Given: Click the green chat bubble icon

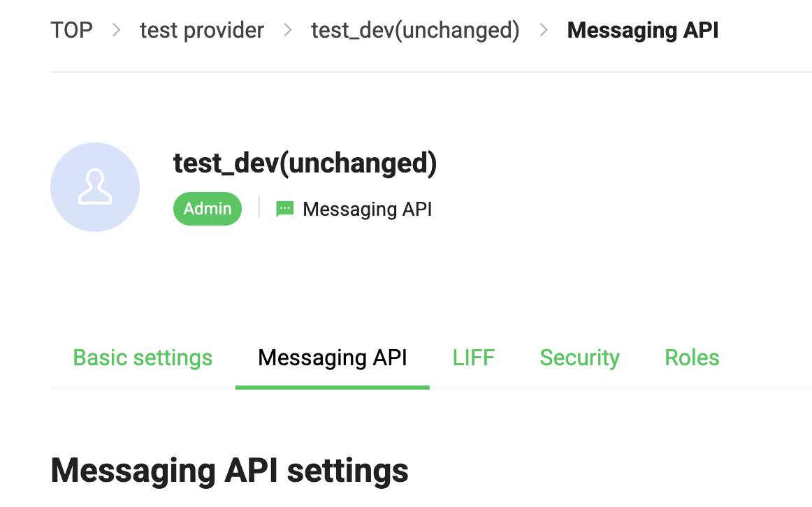Looking at the screenshot, I should pos(284,209).
